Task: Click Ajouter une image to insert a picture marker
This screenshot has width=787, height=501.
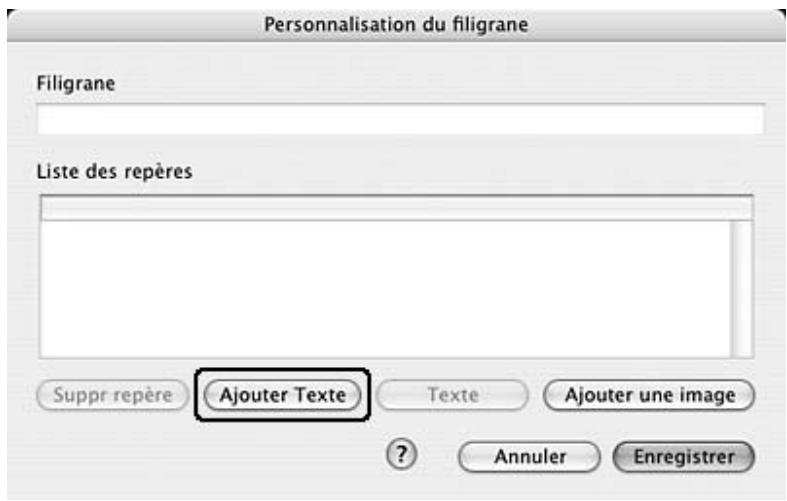Action: (649, 395)
